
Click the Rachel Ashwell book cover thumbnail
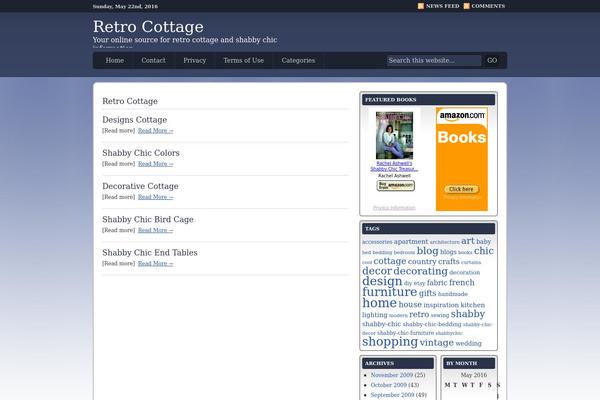pos(394,135)
